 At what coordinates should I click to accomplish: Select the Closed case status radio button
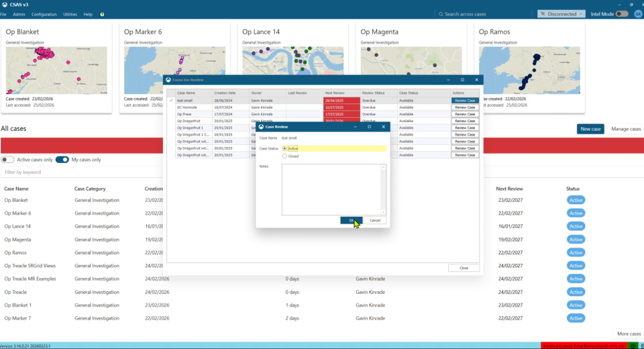(284, 156)
